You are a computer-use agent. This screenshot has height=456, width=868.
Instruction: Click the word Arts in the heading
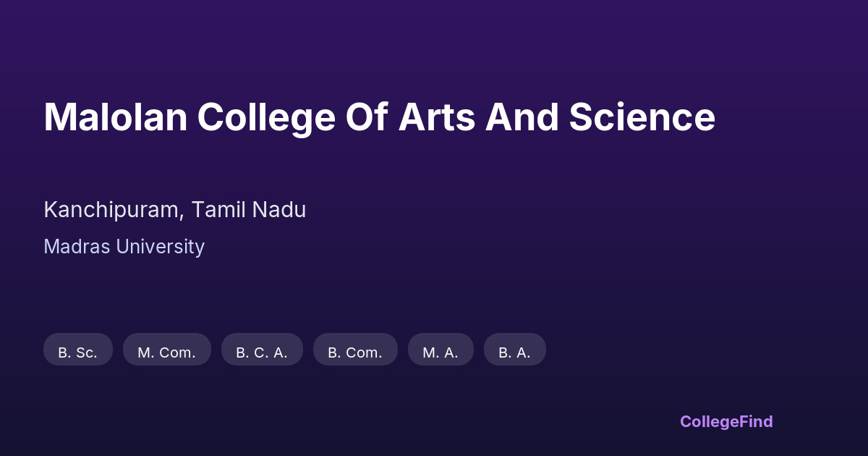[436, 117]
